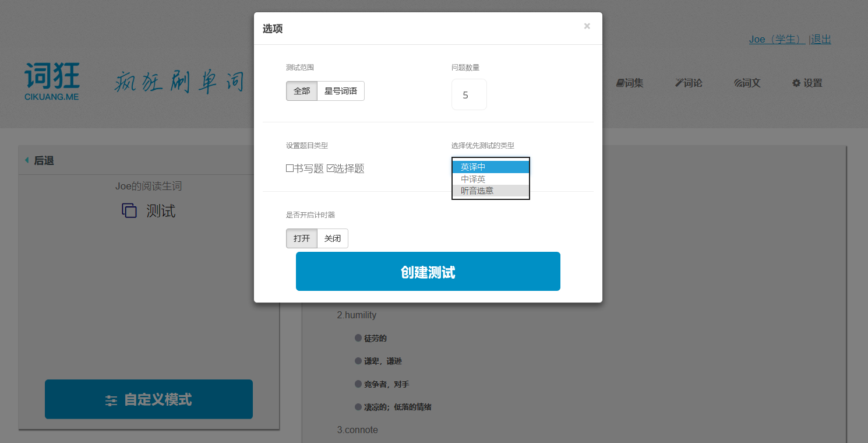Click the 退出 logout link
The image size is (868, 443).
click(821, 40)
